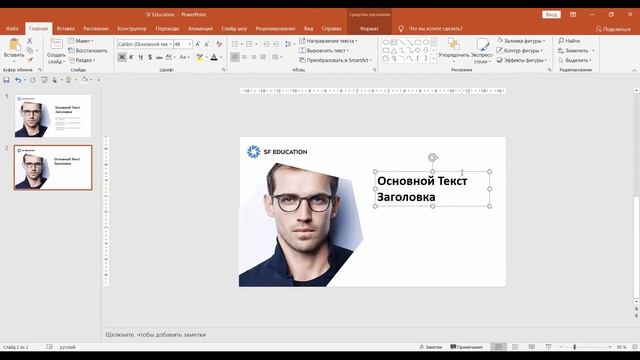Select slide 1 thumbnail

(x=53, y=116)
